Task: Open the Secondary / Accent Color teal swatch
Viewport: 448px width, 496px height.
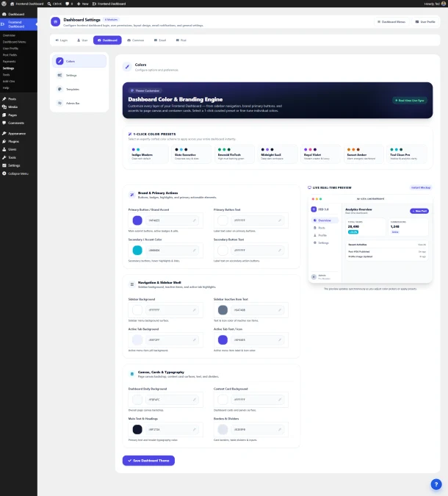Action: 137,251
